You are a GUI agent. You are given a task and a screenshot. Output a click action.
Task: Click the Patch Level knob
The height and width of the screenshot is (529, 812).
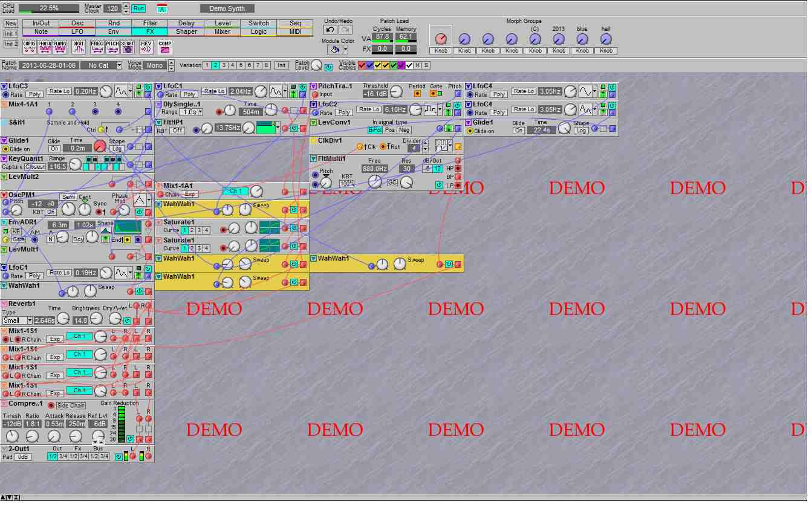click(x=316, y=65)
